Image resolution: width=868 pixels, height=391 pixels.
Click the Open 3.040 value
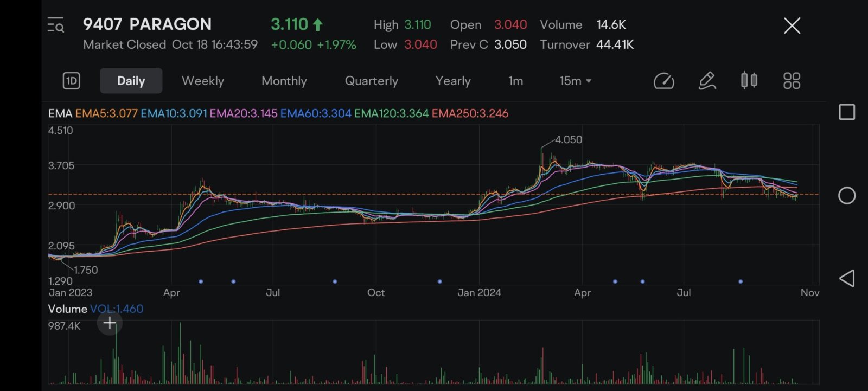pyautogui.click(x=488, y=25)
